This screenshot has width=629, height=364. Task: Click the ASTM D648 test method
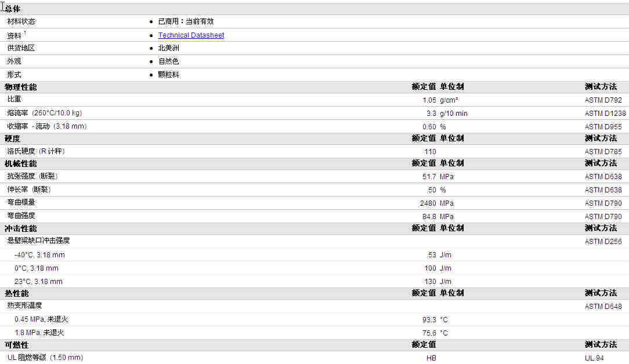pyautogui.click(x=603, y=307)
